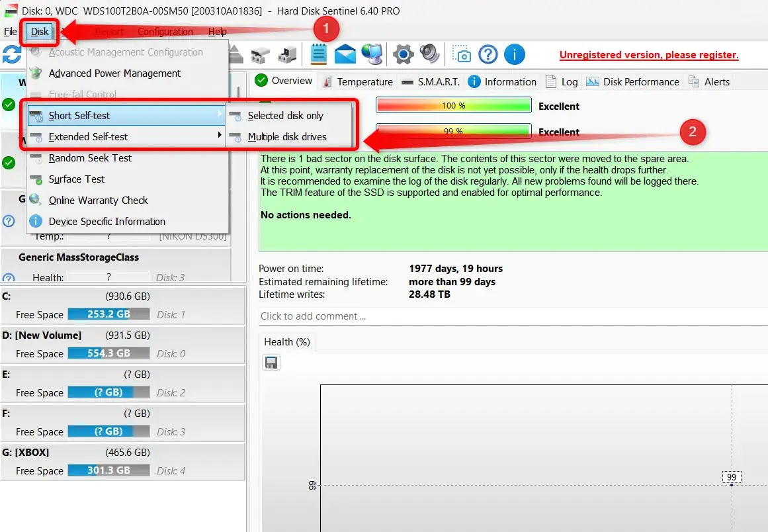768x532 pixels.
Task: Switch to the Alerts tab
Action: tap(709, 82)
